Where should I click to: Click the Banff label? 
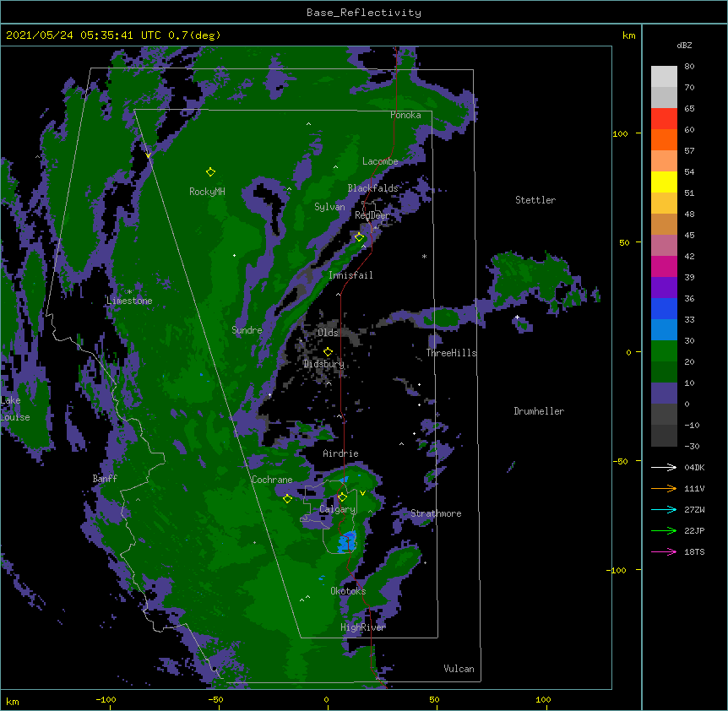105,479
